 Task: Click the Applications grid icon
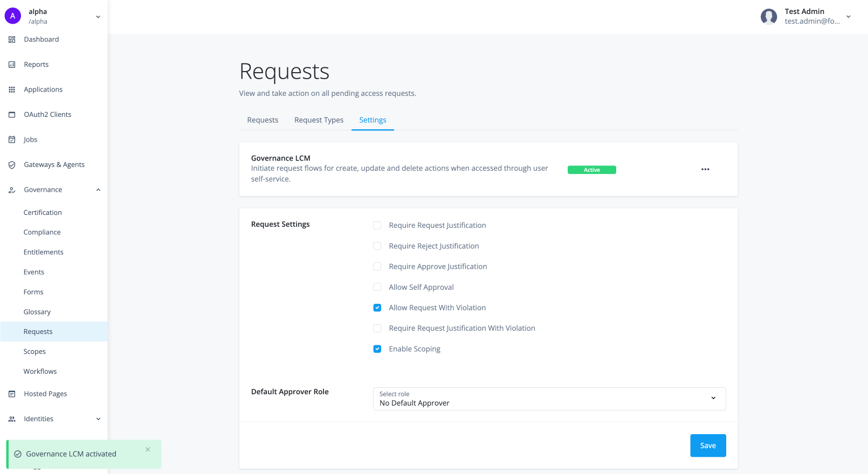coord(12,89)
